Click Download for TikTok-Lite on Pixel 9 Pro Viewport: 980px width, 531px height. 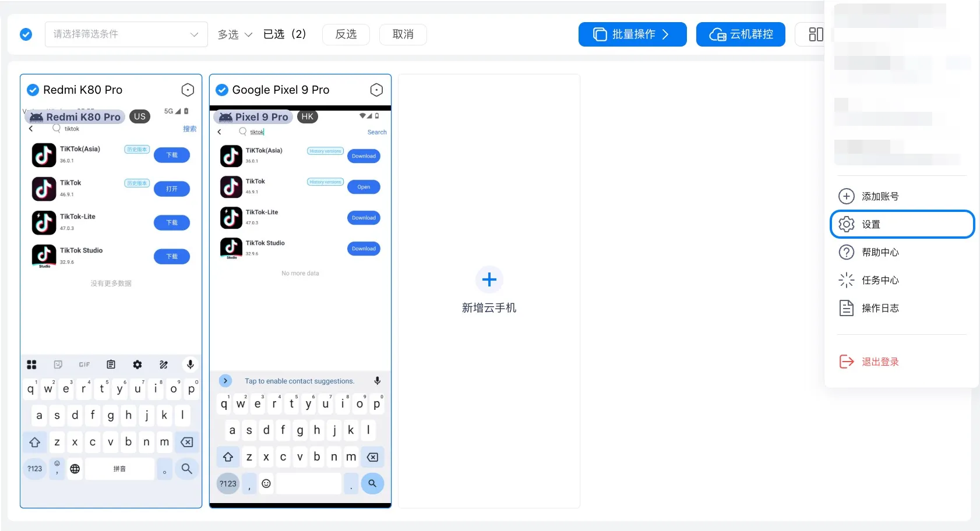(x=364, y=218)
